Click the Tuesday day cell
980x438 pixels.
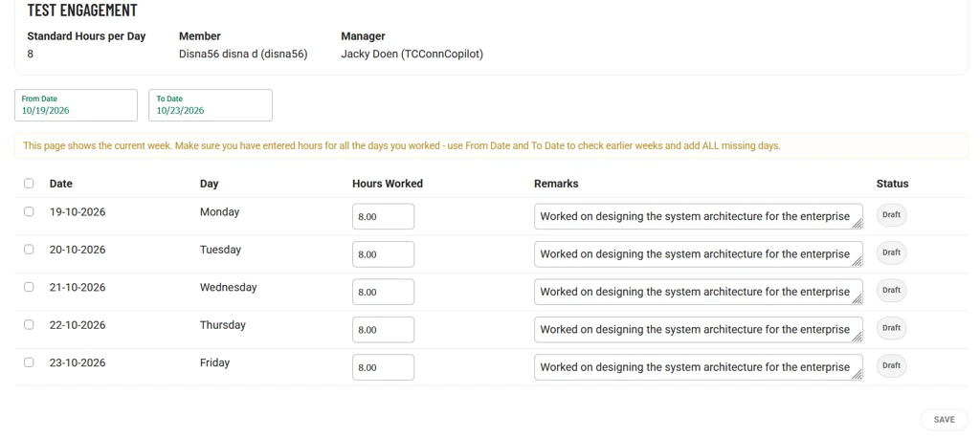pos(221,250)
